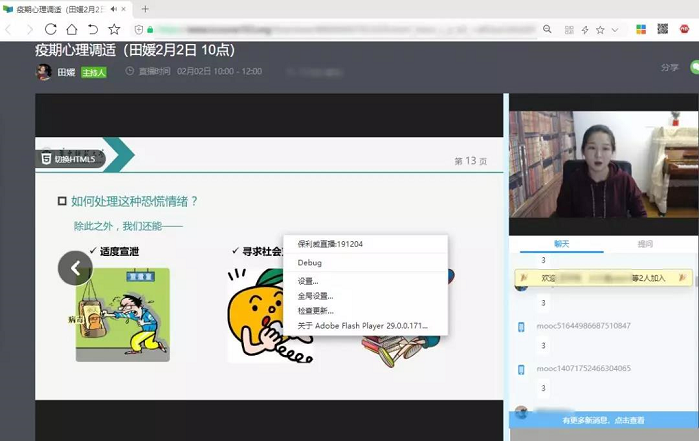Click the undo close-tab arrow icon
Screen dimensions: 699x441
(92, 30)
